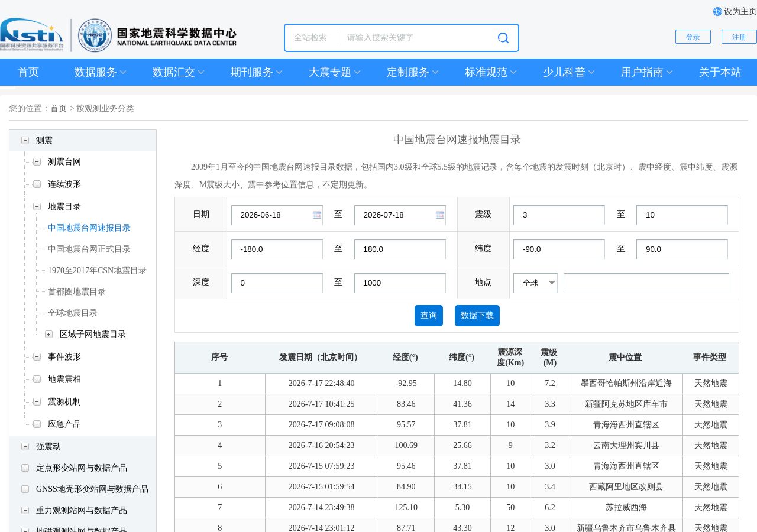Collapse the 测震 tree node
757x532 pixels.
pos(25,141)
